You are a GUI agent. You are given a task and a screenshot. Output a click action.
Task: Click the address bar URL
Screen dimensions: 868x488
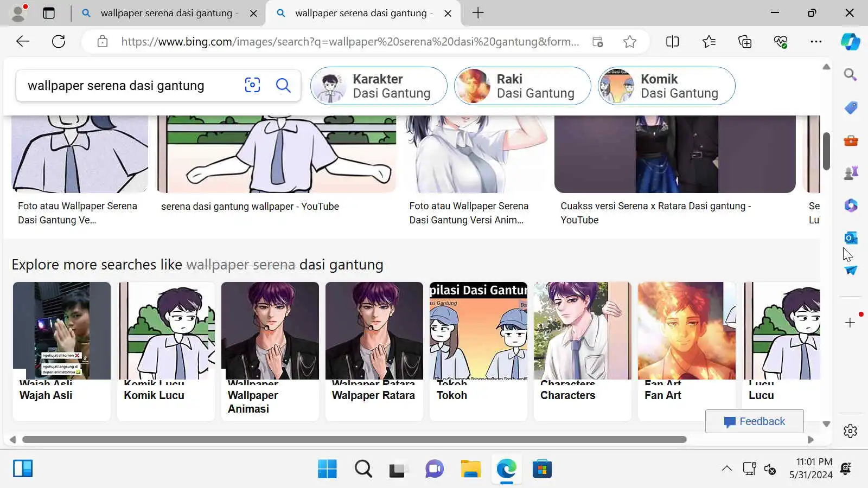pos(350,42)
